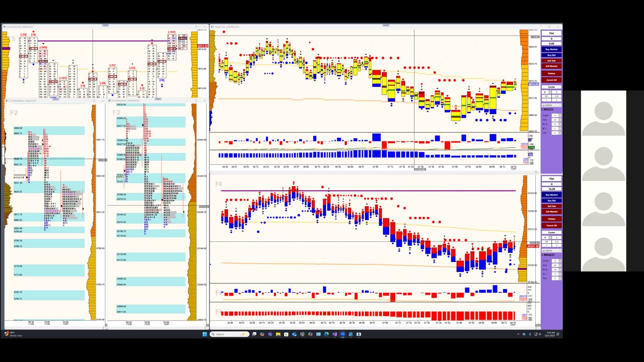644x362 pixels.
Task: Click Sell Ask in the upper order panel
Action: (x=551, y=60)
